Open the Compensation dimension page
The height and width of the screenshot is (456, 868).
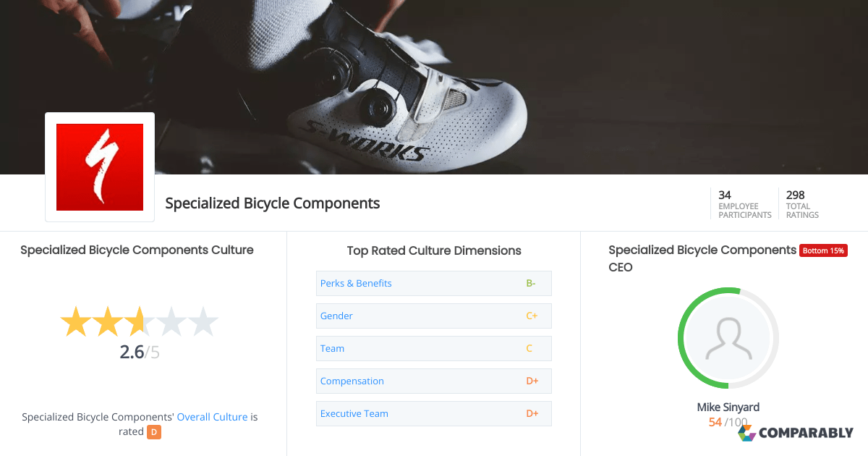tap(352, 381)
